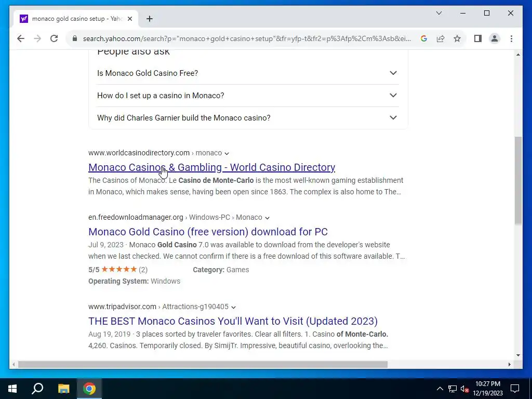Click 'Category: Games' text
Image resolution: width=532 pixels, height=399 pixels.
click(221, 270)
